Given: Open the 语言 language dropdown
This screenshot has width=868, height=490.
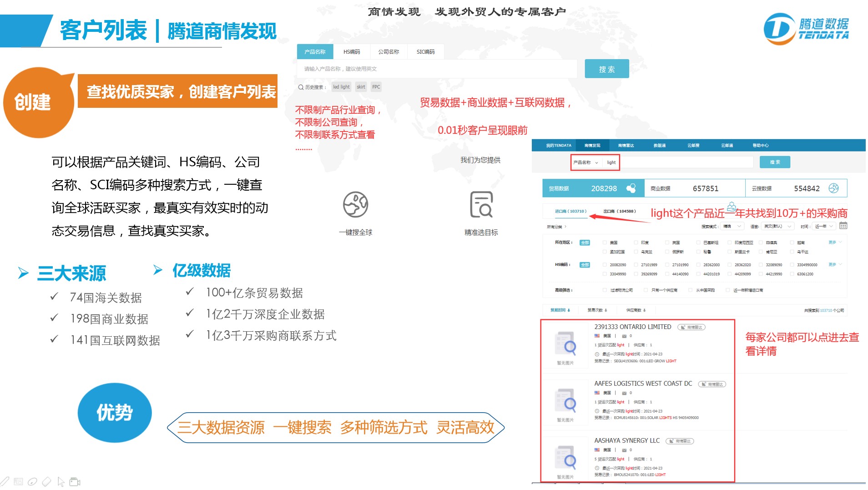Looking at the screenshot, I should [777, 226].
